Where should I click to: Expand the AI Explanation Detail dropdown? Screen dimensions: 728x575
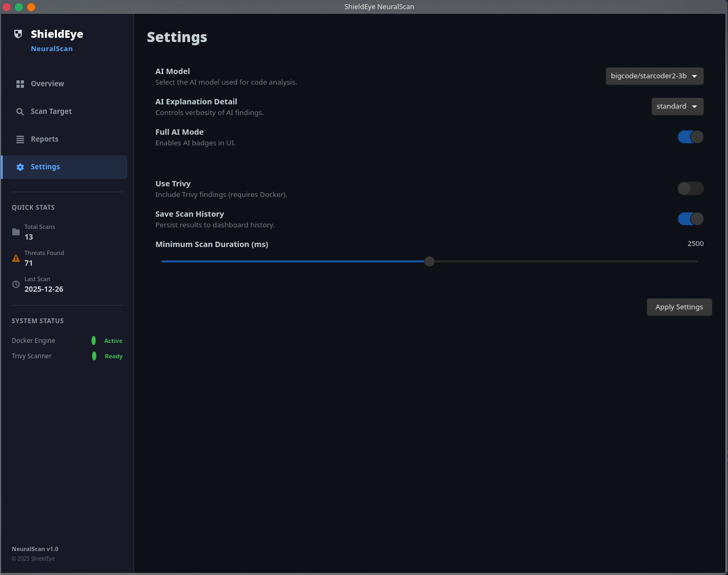coord(677,106)
